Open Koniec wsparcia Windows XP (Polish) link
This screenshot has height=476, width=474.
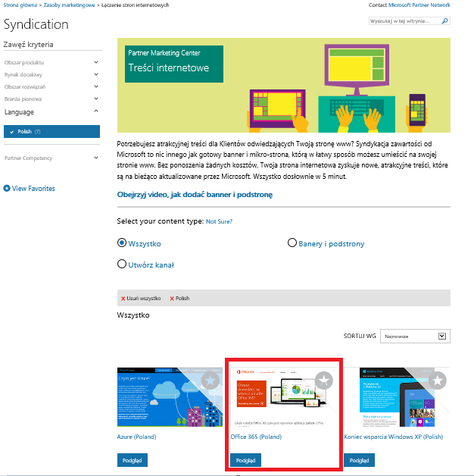tap(393, 437)
